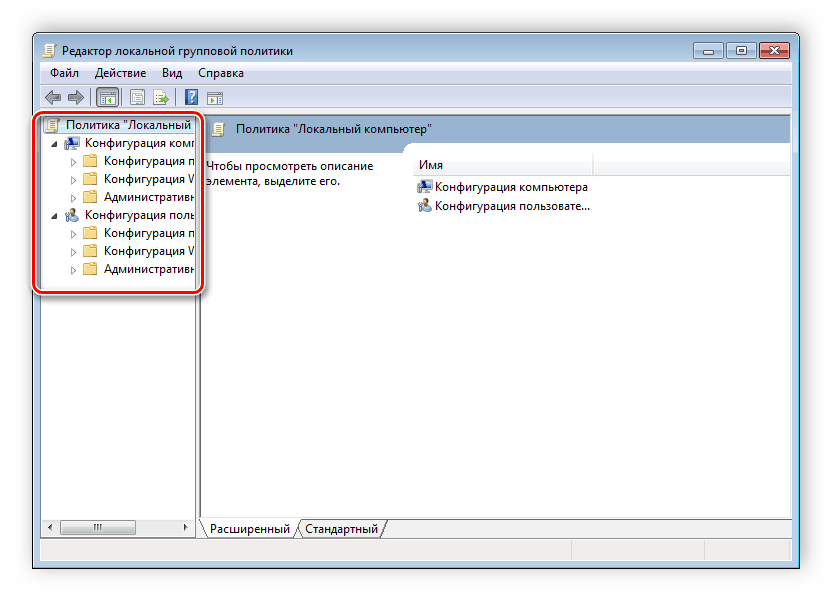Switch to the Стандартный tab
The image size is (832, 601).
click(341, 529)
